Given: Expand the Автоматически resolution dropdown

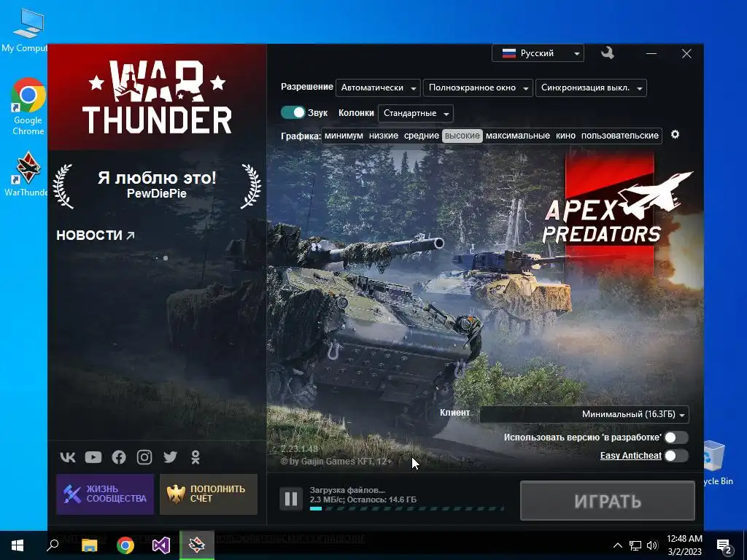Looking at the screenshot, I should [379, 87].
